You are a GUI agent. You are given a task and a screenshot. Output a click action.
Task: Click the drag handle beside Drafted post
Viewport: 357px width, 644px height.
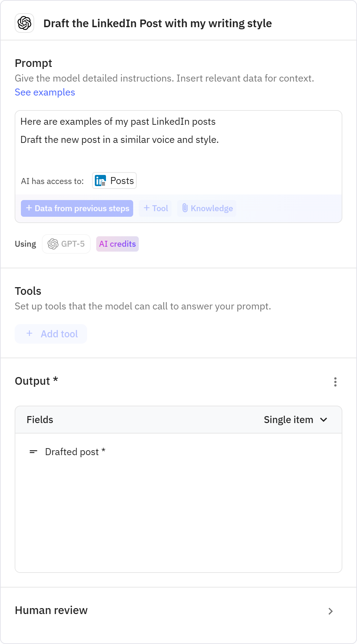pos(33,452)
